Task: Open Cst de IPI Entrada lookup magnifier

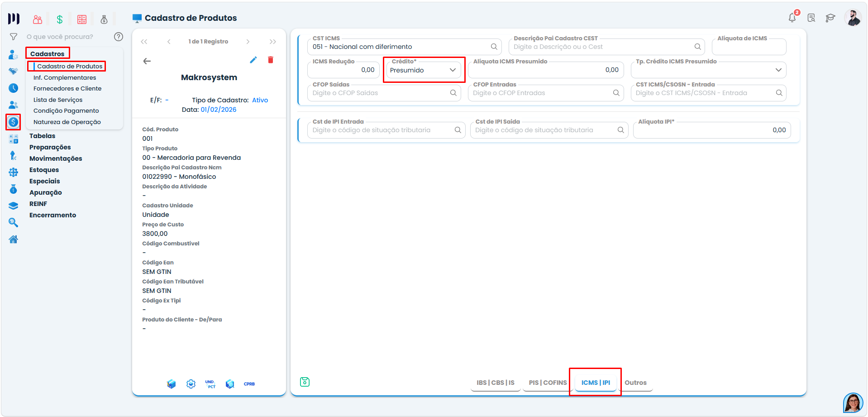Action: coord(458,130)
